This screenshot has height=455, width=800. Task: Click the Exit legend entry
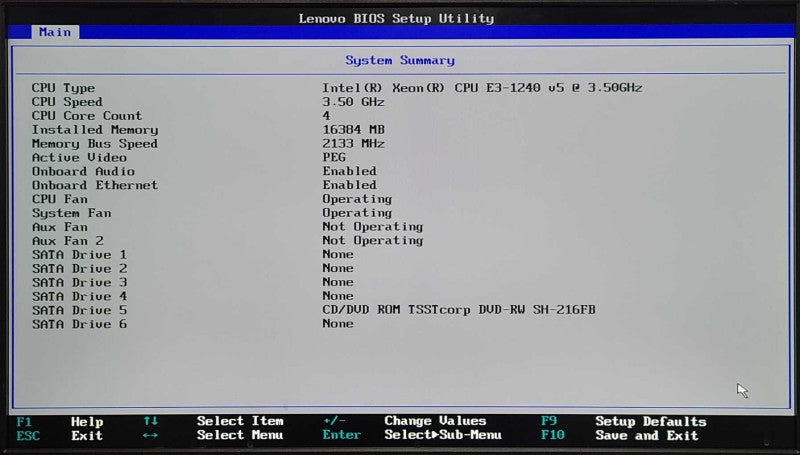click(87, 436)
